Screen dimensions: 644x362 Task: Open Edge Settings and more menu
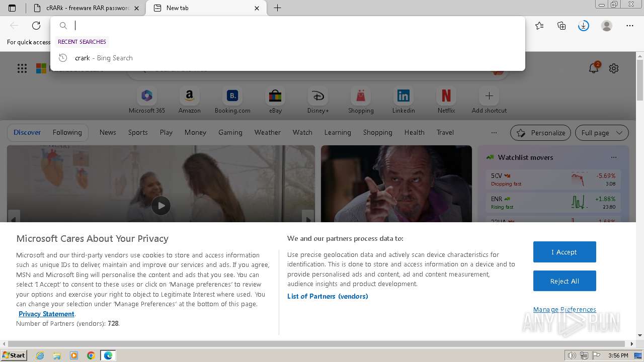click(x=630, y=26)
